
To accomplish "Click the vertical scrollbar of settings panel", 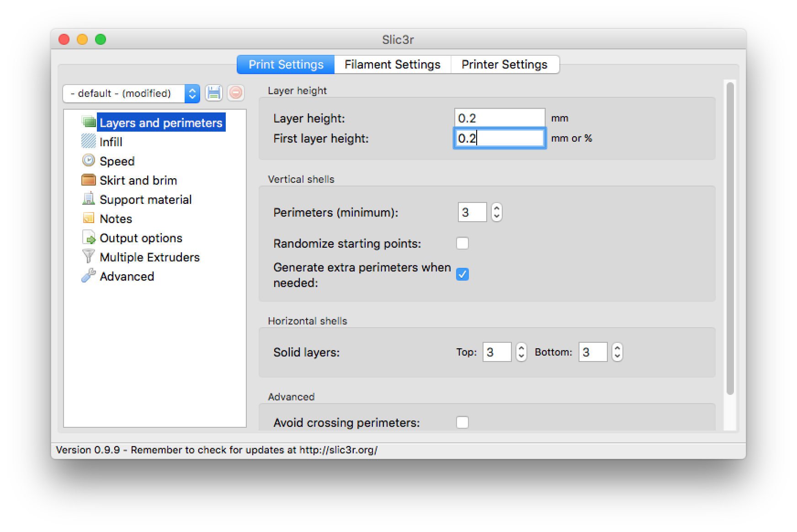I will tap(730, 238).
